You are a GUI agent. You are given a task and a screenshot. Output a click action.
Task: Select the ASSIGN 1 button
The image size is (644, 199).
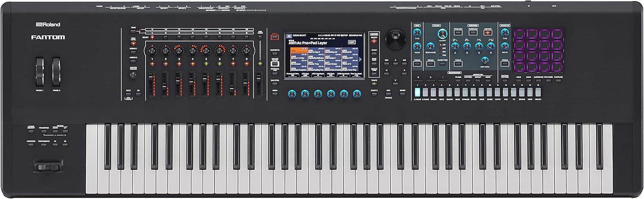[x=133, y=52]
